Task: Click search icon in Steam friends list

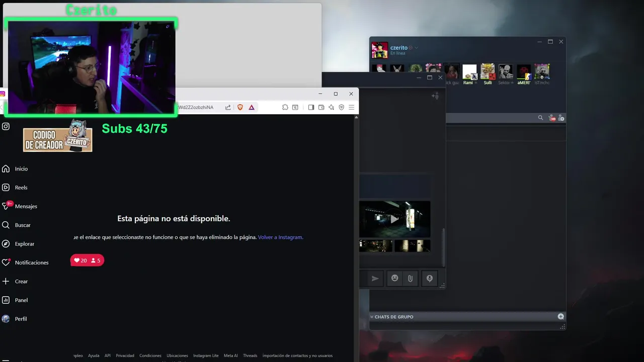Action: (x=540, y=118)
